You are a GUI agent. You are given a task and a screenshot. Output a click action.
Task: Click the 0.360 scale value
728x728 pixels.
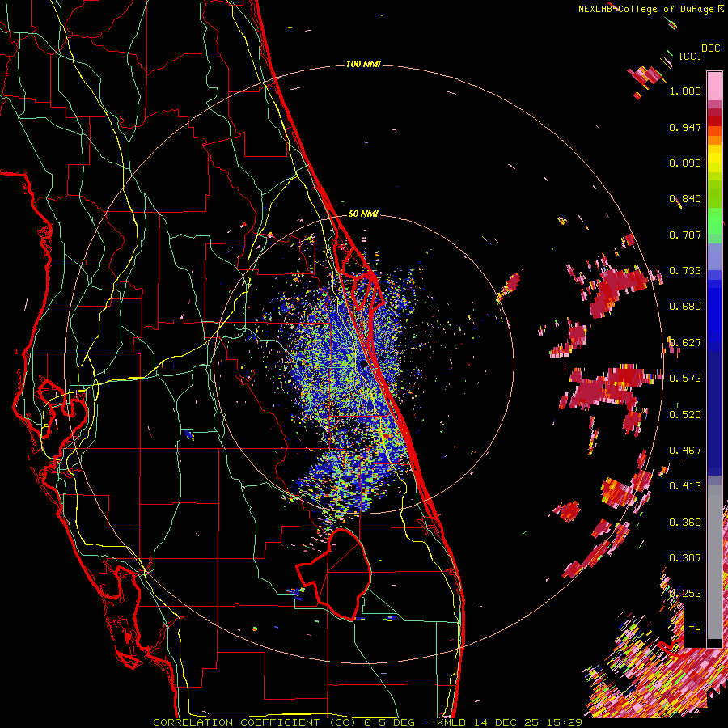(x=685, y=523)
